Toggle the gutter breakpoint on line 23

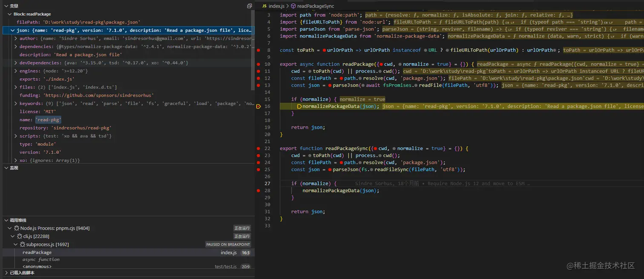tap(258, 155)
